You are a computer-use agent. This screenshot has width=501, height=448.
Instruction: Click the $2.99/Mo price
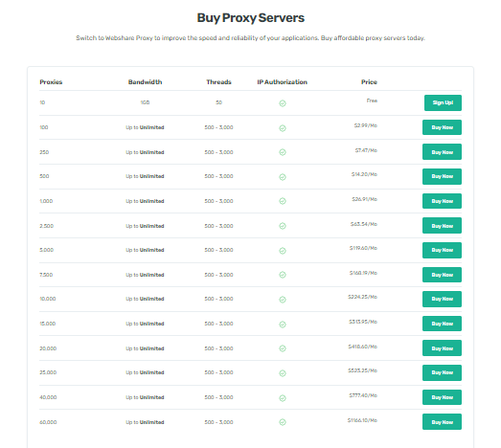coord(366,125)
